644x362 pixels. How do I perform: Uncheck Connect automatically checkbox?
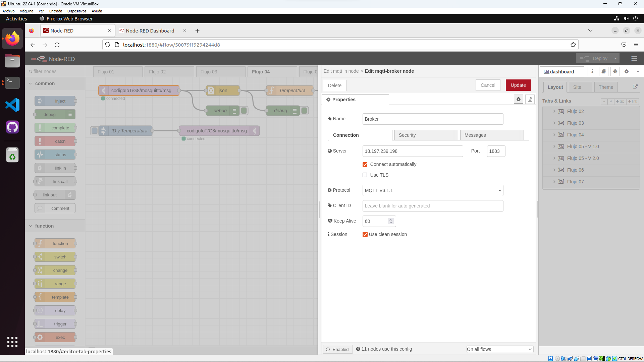click(x=365, y=164)
